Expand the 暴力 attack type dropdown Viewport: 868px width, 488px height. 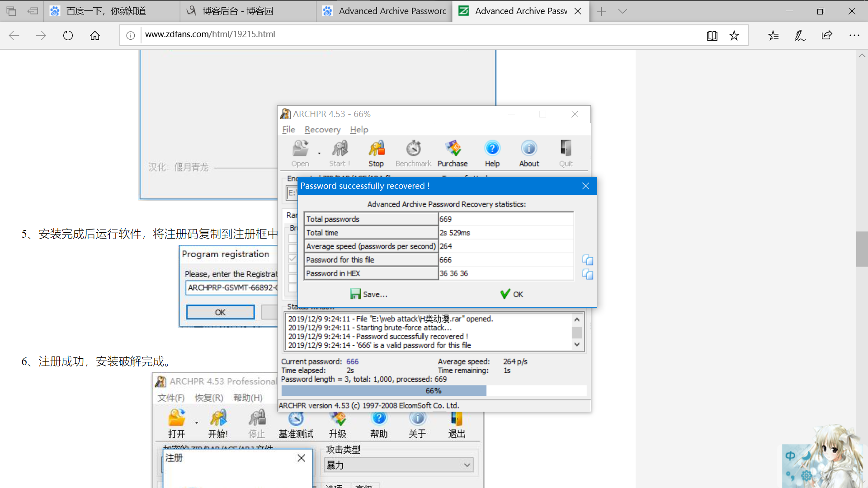tap(467, 465)
